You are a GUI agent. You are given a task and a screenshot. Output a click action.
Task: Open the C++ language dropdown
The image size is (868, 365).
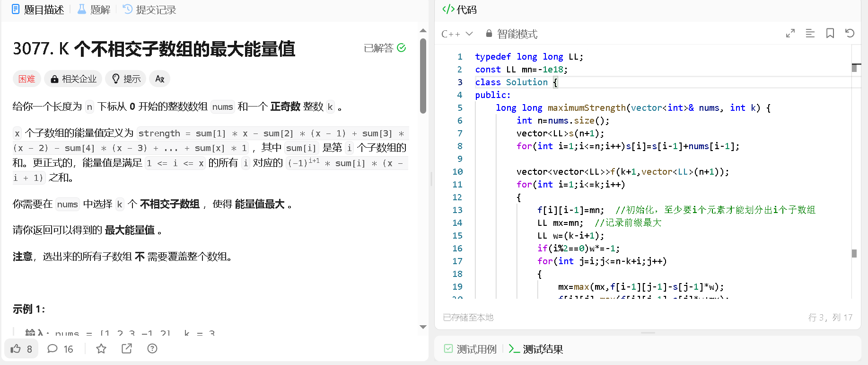click(x=457, y=34)
